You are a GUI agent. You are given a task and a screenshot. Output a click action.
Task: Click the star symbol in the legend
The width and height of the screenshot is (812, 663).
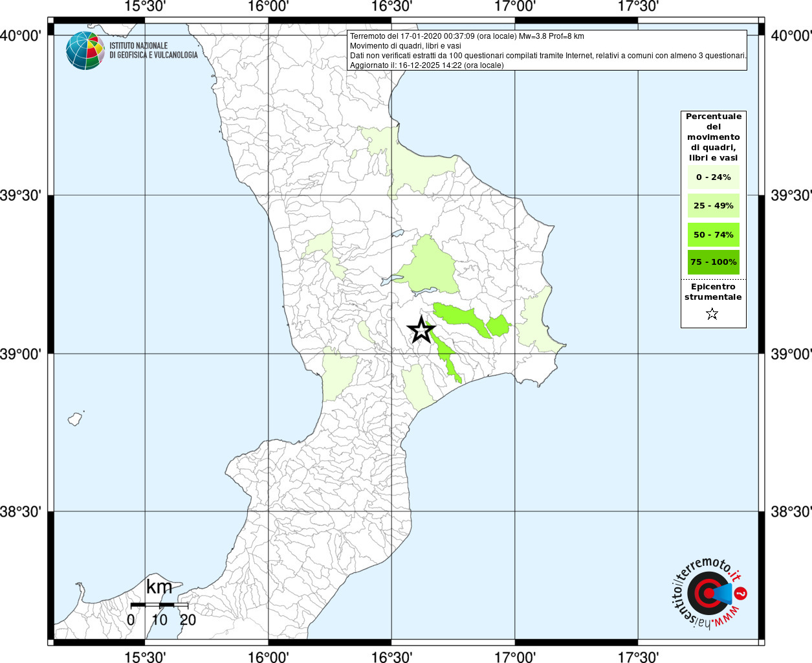point(712,314)
